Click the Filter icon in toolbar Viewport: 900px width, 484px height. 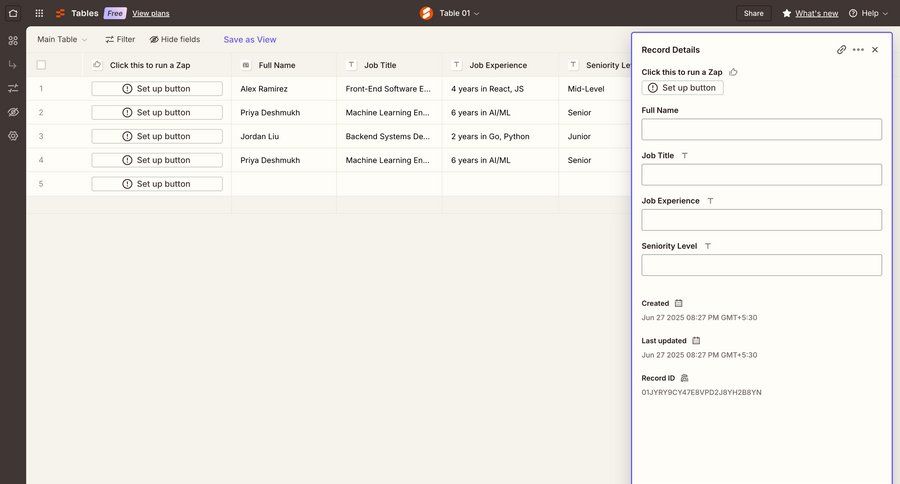[109, 39]
